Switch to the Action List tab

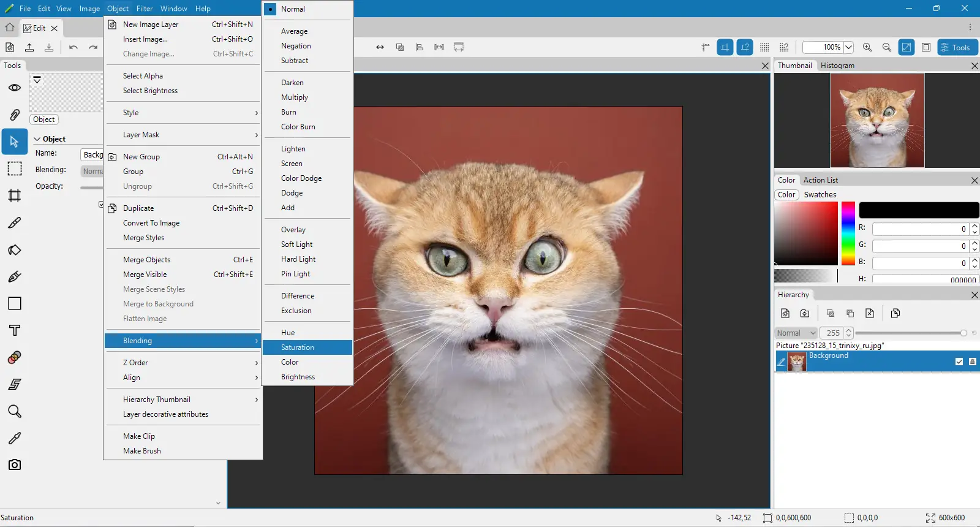tap(821, 180)
